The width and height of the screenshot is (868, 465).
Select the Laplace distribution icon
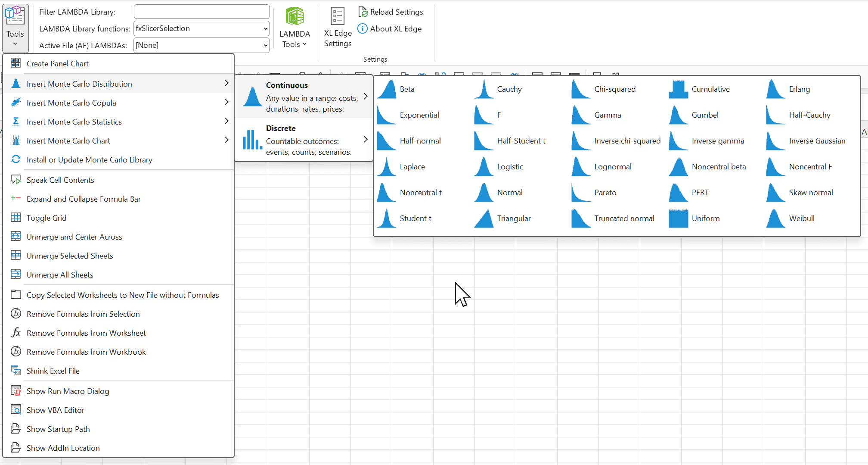pos(387,167)
